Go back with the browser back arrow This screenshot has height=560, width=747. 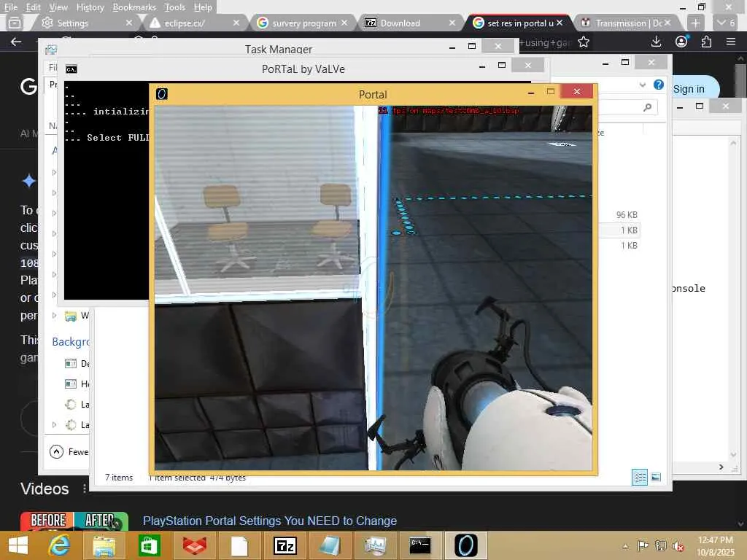pos(16,42)
